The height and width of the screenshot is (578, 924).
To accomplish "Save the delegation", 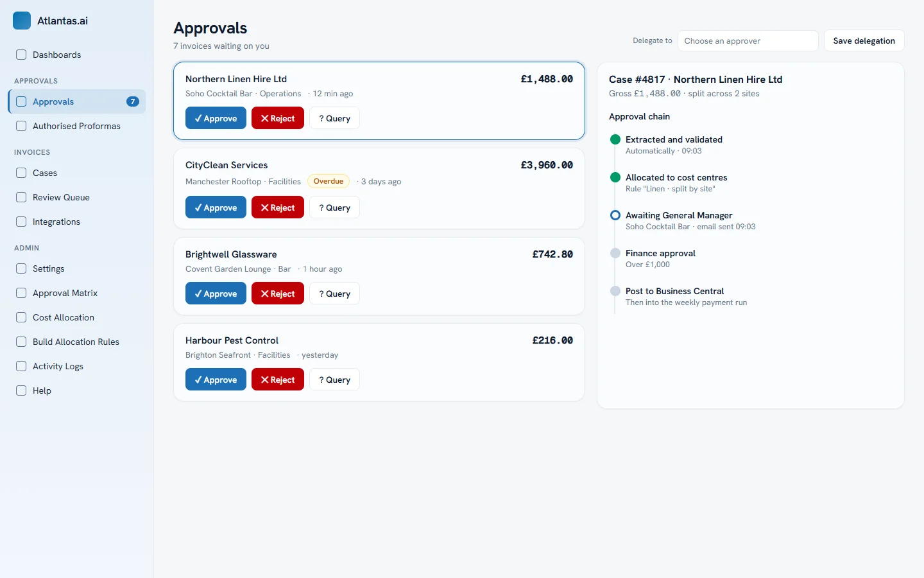I will coord(864,40).
